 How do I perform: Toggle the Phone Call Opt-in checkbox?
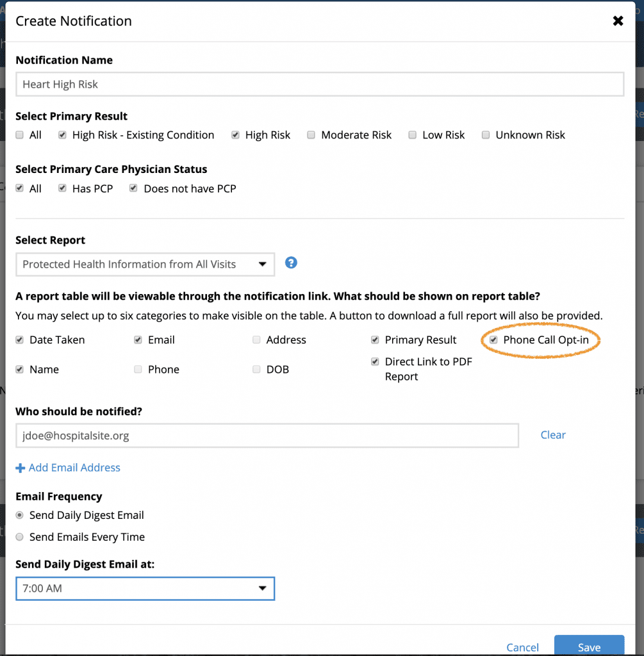point(493,340)
